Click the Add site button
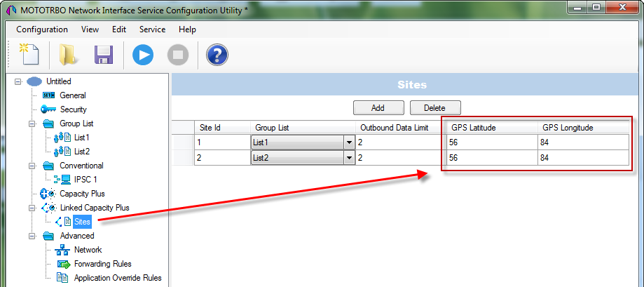The image size is (644, 287). [x=378, y=108]
